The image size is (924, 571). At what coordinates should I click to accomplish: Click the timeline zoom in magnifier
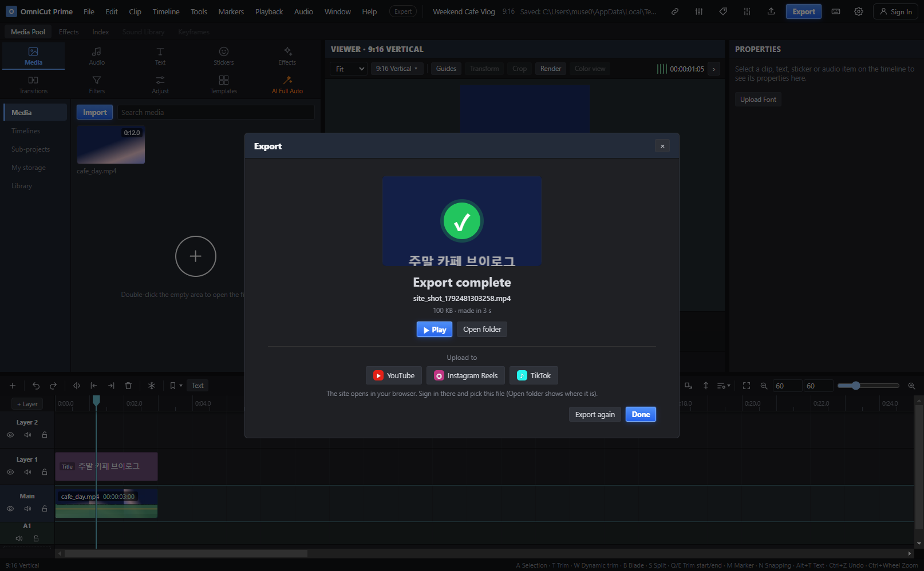(912, 386)
